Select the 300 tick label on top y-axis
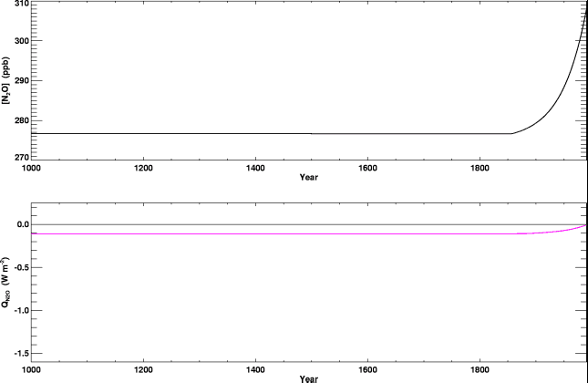588x383 pixels. coord(18,41)
